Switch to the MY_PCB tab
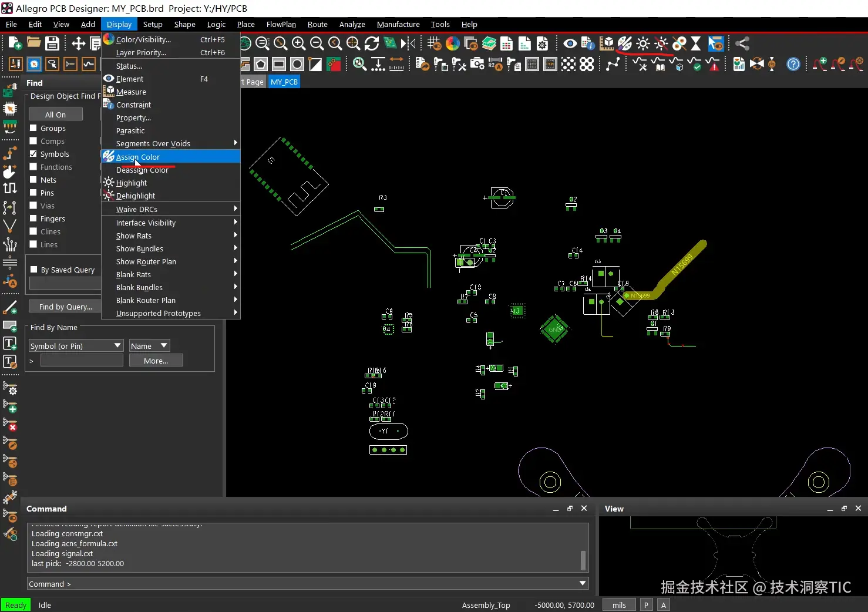The height and width of the screenshot is (612, 868). click(284, 82)
